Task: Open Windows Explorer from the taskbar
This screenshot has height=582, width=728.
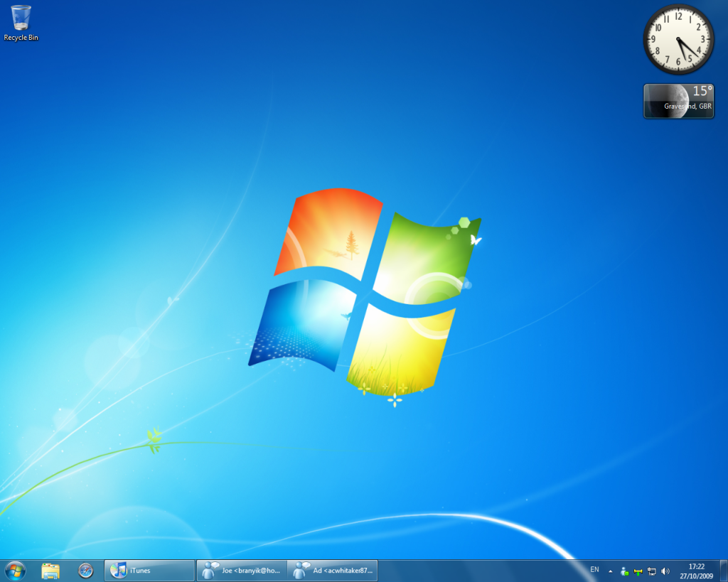Action: coord(50,571)
